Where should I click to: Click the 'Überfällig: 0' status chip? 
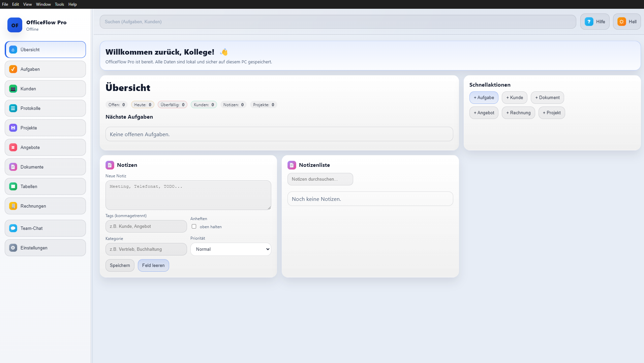tap(173, 104)
